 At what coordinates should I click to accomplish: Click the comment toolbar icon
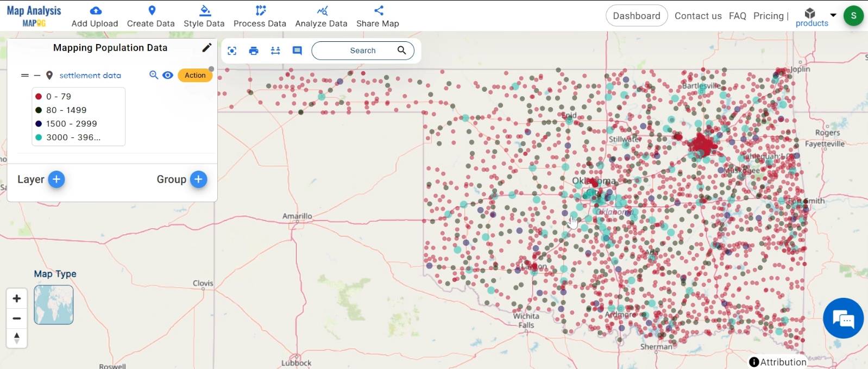[297, 51]
